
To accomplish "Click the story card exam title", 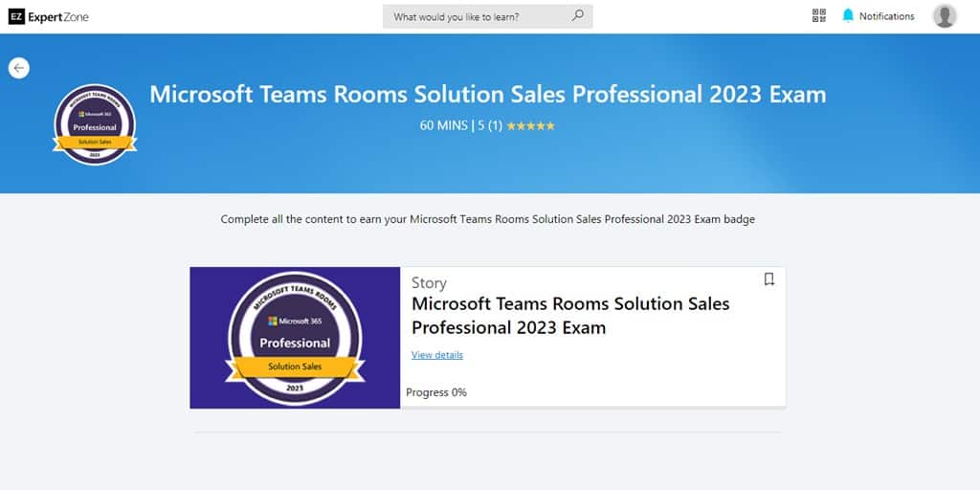I will click(x=570, y=316).
